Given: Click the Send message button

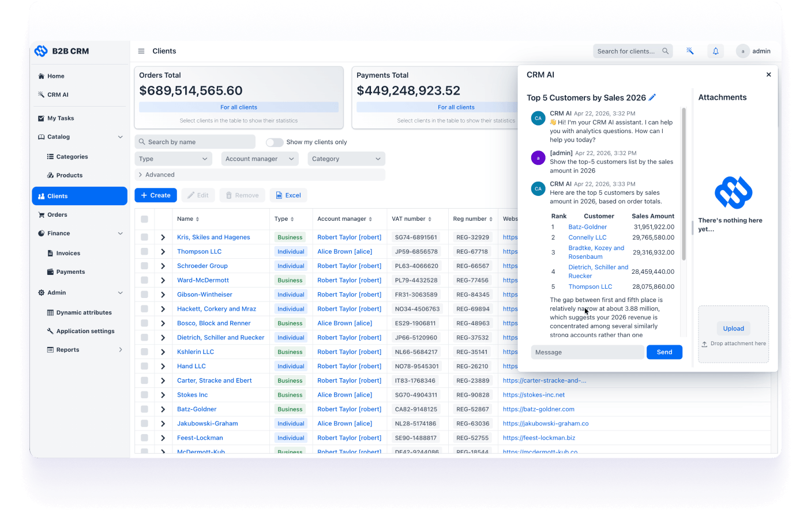Looking at the screenshot, I should 664,352.
